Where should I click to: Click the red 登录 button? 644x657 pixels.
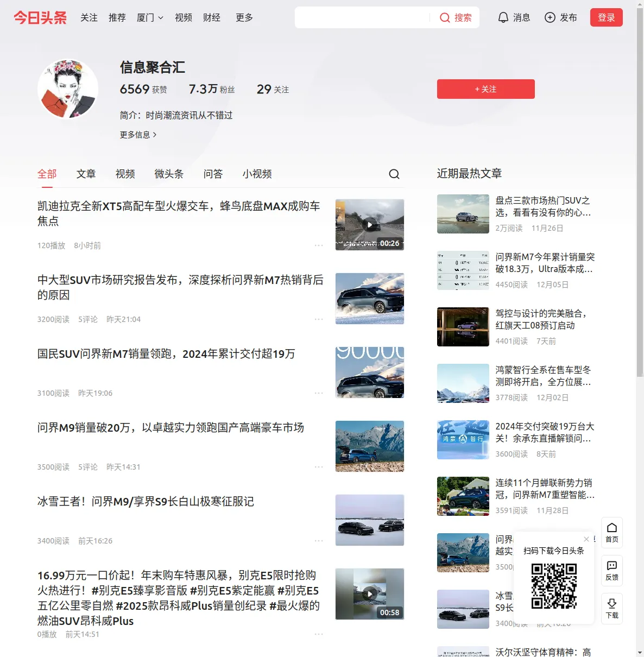[x=607, y=17]
